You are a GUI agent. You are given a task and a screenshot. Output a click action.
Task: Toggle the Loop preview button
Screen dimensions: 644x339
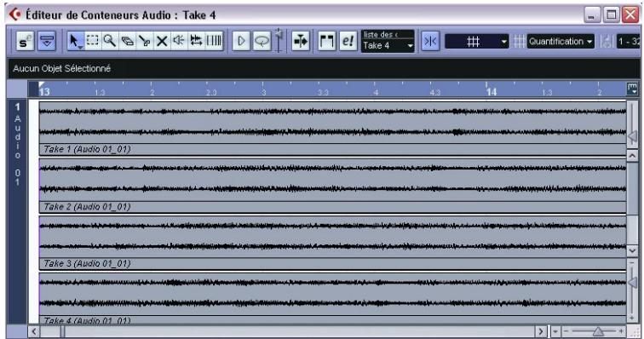coord(262,41)
